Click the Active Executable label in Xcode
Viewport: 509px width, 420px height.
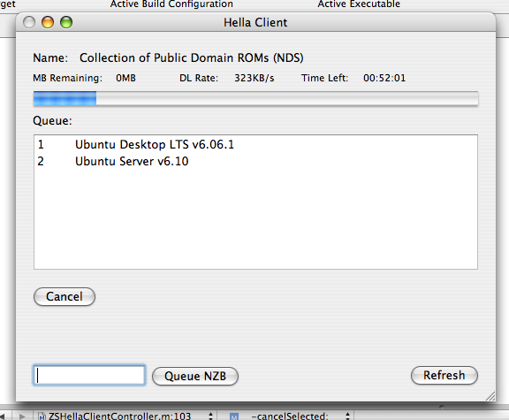click(x=359, y=4)
